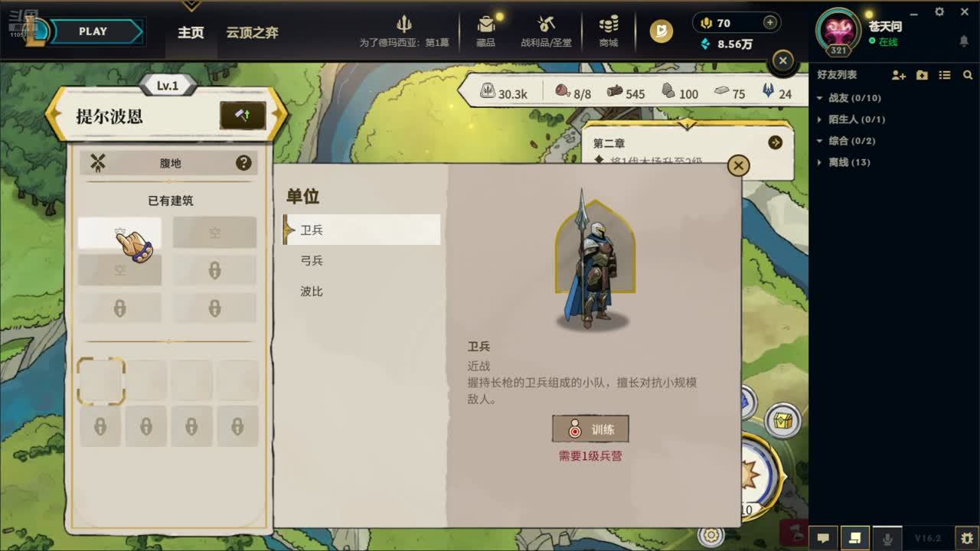
Task: Click the upgrade hammer icon beside 提尔波恩
Action: [243, 116]
